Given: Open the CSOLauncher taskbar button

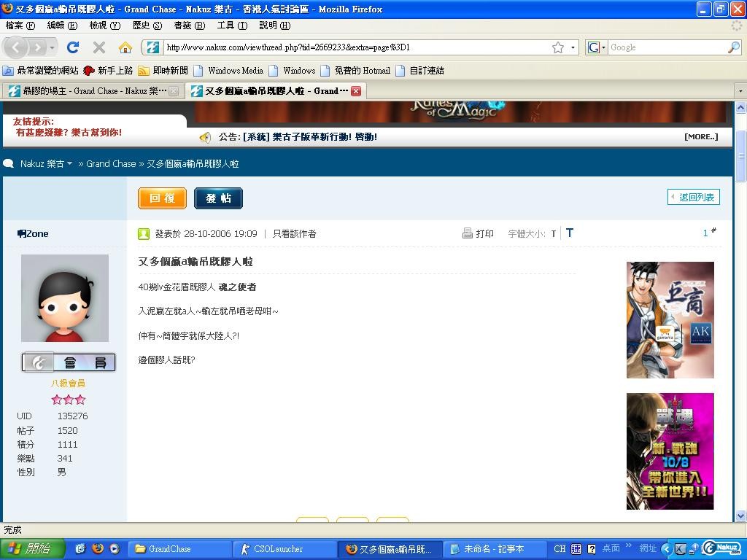Looking at the screenshot, I should point(285,549).
